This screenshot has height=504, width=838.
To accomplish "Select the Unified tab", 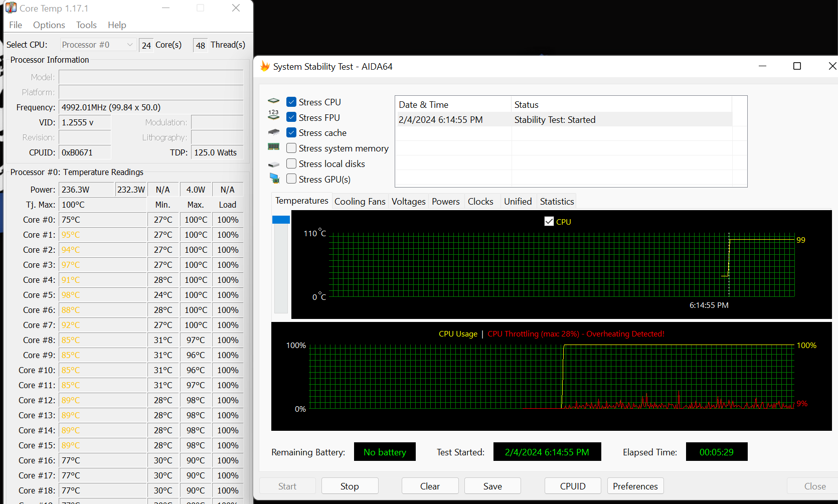I will (x=518, y=202).
